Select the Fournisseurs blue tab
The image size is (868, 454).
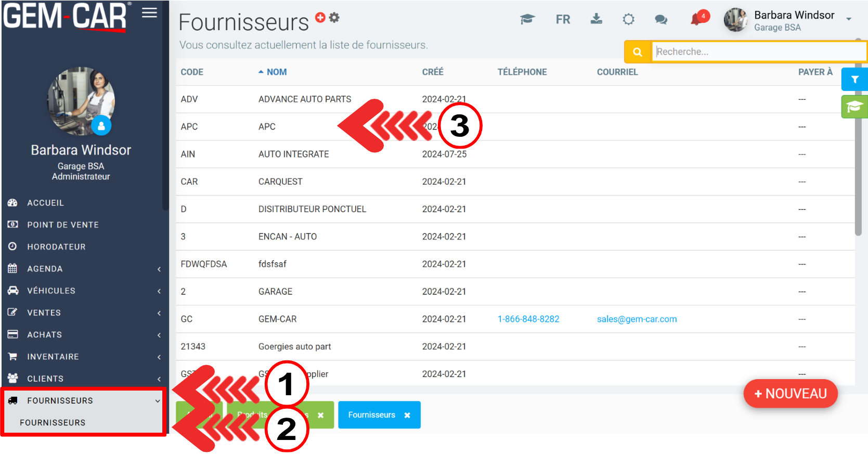372,415
